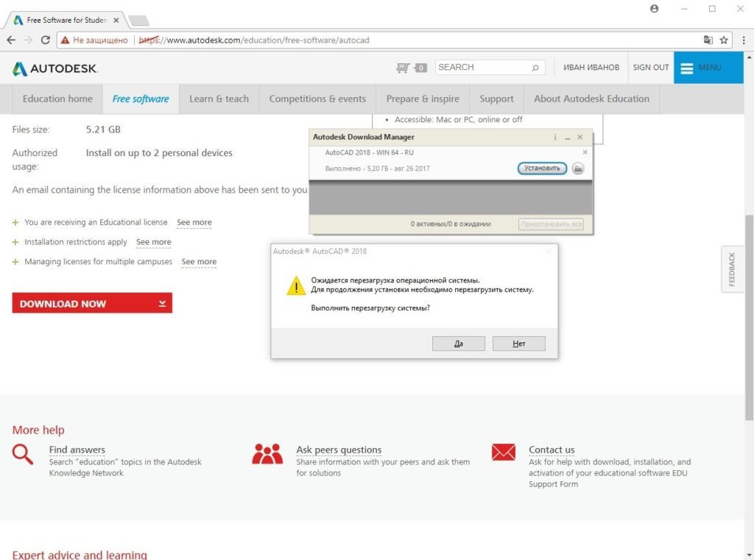754x560 pixels.
Task: Expand 'Installation restrictions apply' See more
Action: click(x=153, y=242)
